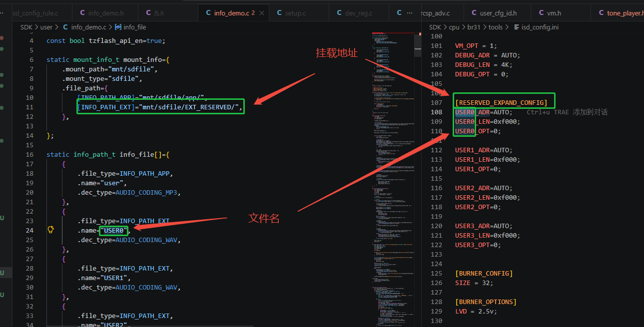Image resolution: width=644 pixels, height=327 pixels.
Task: Click the lightbulb quick-fix icon on line 24
Action: [x=50, y=230]
